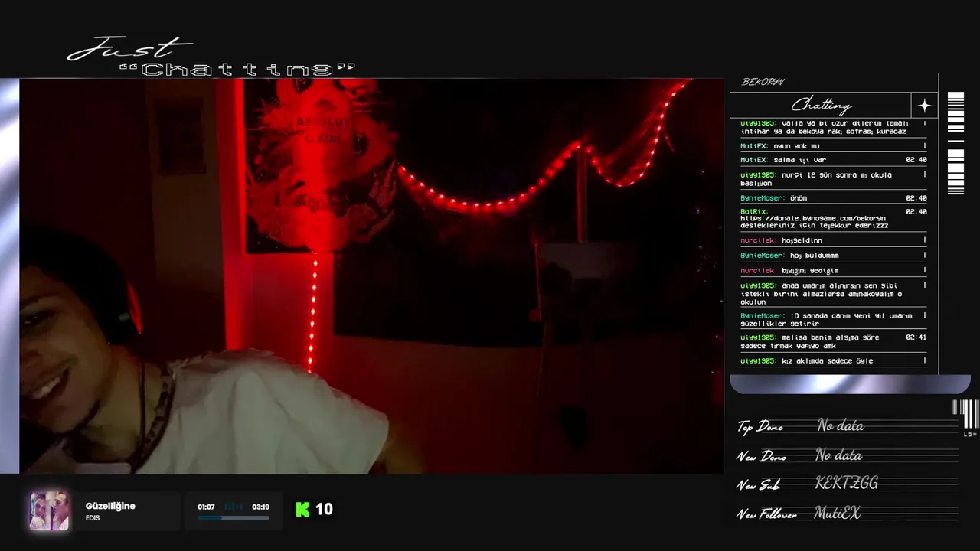The image size is (980, 551).
Task: Click the artist name EDIS
Action: pyautogui.click(x=93, y=518)
